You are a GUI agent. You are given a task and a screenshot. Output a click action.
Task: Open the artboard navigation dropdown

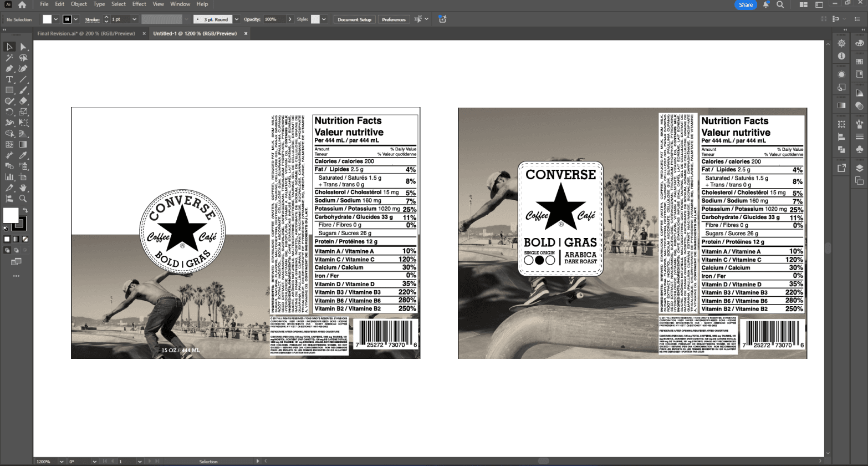(140, 462)
